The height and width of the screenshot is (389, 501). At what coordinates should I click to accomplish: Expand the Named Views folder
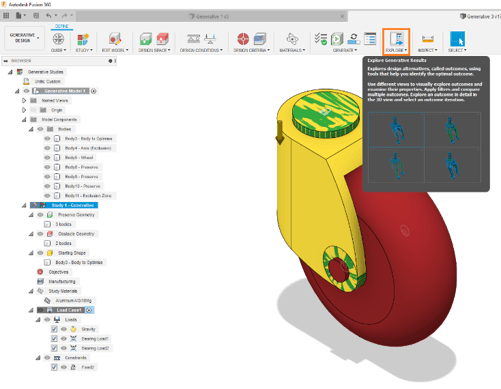point(24,100)
